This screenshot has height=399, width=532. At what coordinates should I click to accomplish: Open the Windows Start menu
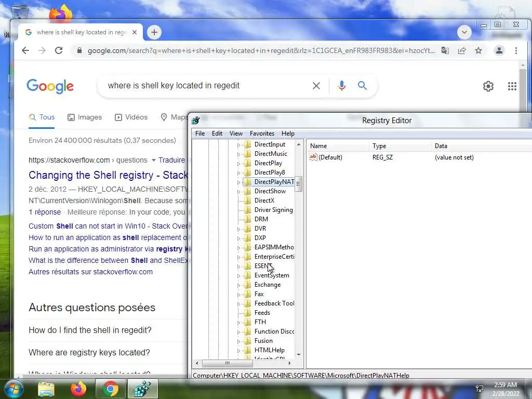[14, 389]
